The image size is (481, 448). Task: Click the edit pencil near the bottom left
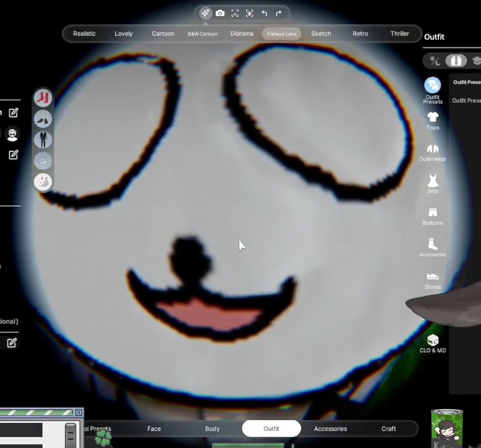point(12,343)
